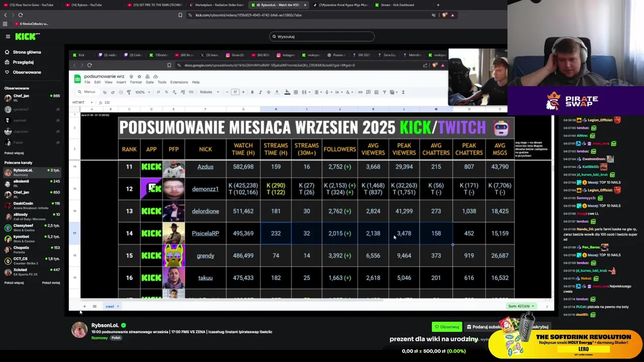Open the Insert menu in Sheets
The height and width of the screenshot is (362, 644).
coord(121,82)
